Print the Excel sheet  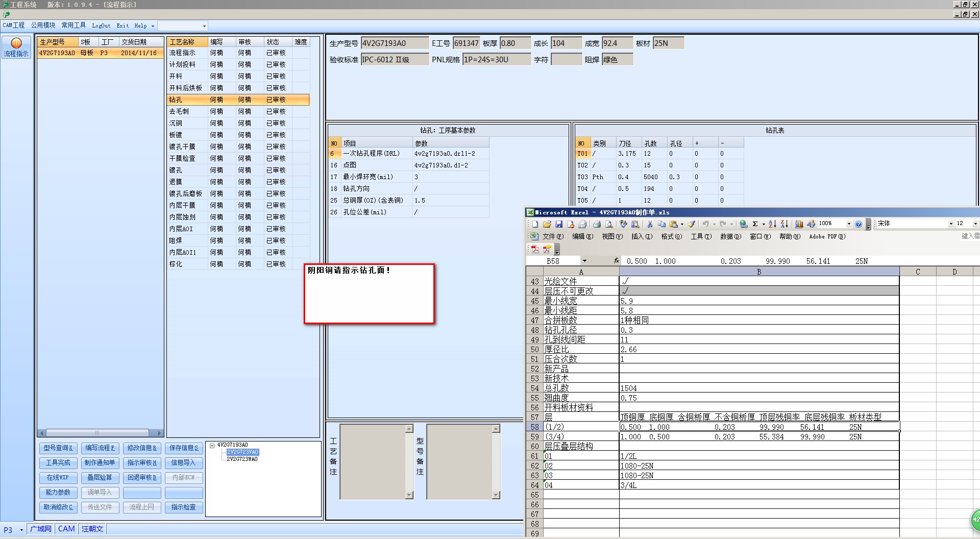[597, 224]
